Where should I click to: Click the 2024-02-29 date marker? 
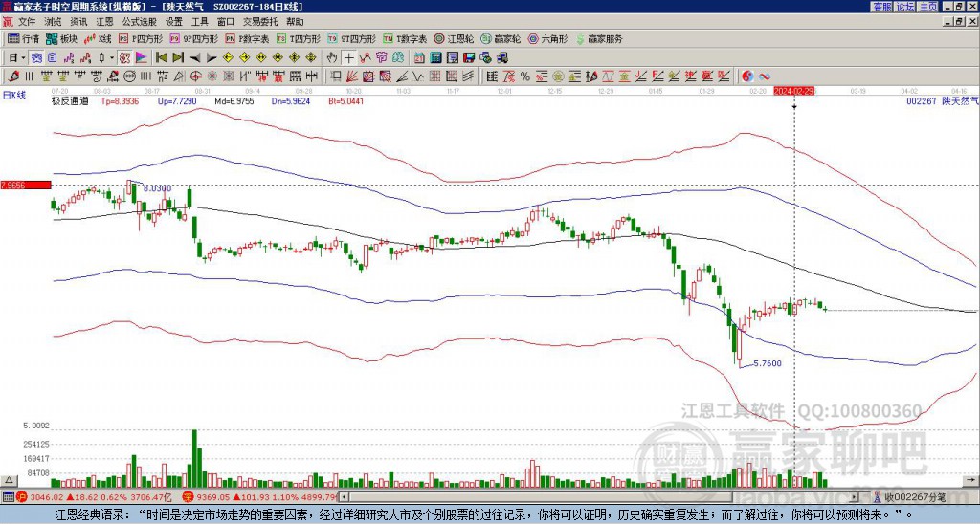(x=794, y=91)
